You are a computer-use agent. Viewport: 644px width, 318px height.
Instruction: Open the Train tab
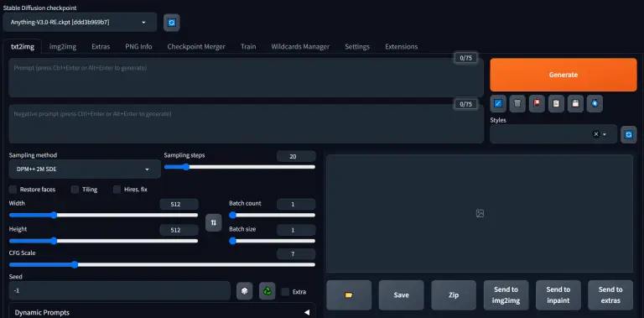pyautogui.click(x=248, y=46)
